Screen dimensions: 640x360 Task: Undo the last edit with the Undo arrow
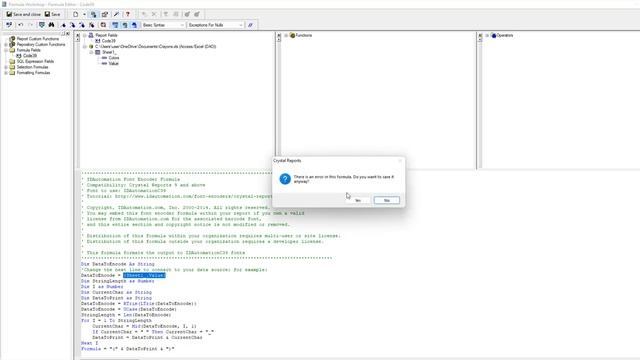tap(20, 25)
